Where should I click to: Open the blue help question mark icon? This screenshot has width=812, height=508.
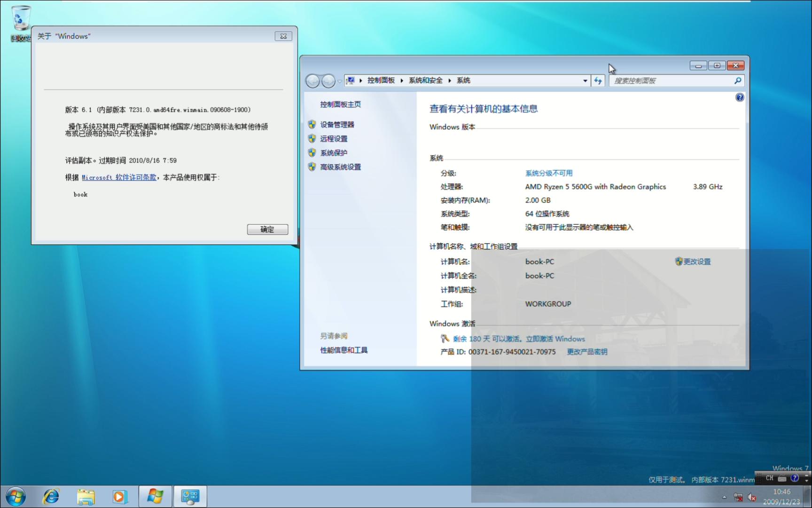pos(740,97)
